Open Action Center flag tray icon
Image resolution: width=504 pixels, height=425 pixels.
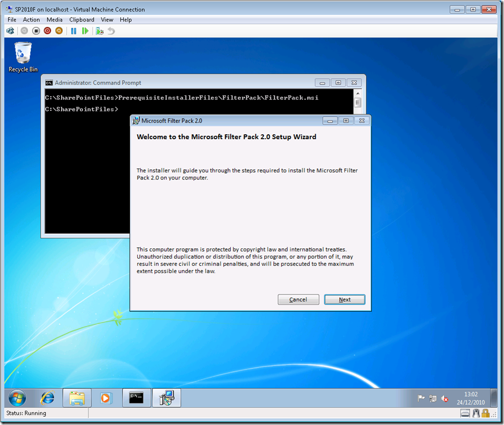(x=421, y=399)
